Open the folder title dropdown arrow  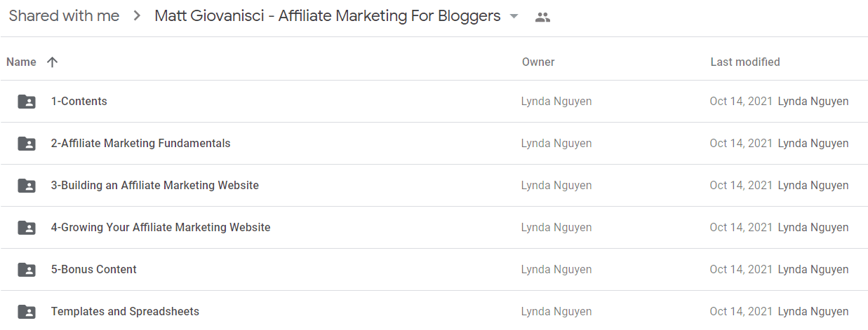(x=514, y=17)
